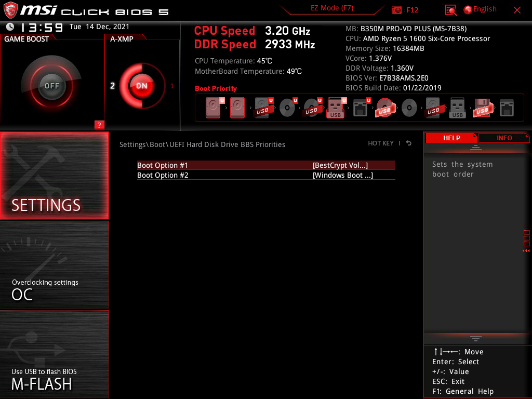Open Boot Option #2 Windows Boot value dropdown
The image size is (532, 399).
(x=343, y=175)
